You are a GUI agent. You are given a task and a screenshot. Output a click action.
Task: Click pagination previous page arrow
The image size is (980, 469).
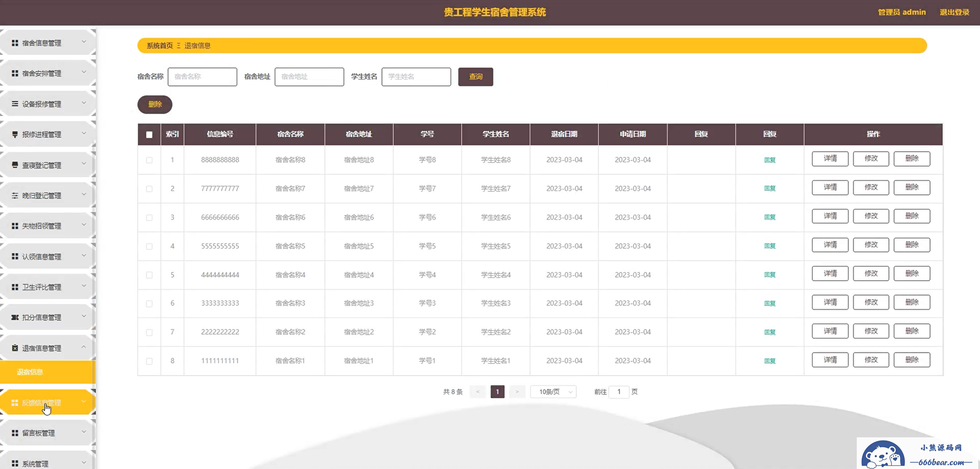(x=477, y=392)
